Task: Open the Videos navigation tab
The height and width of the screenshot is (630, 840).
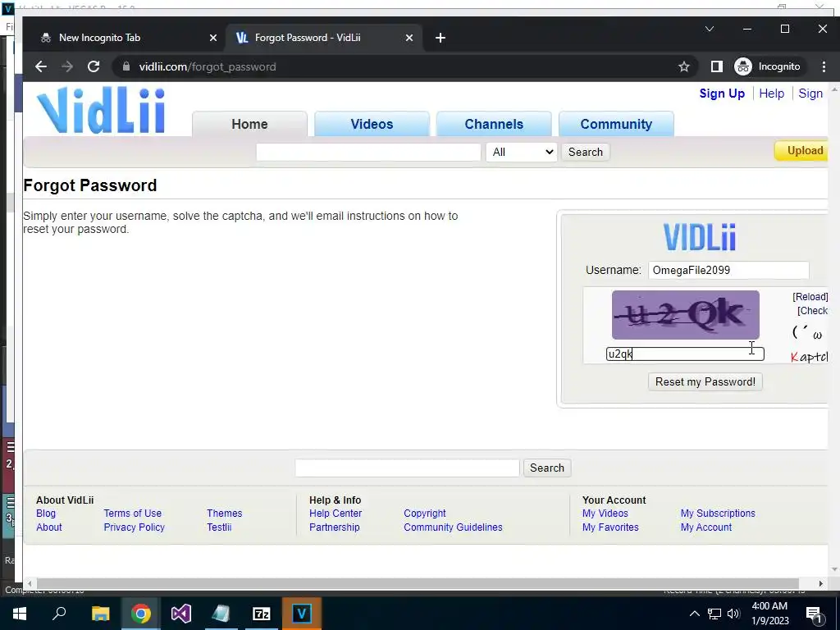Action: tap(372, 124)
